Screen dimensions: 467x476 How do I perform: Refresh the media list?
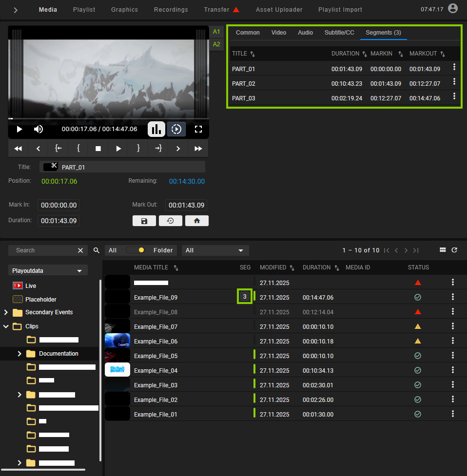point(454,250)
